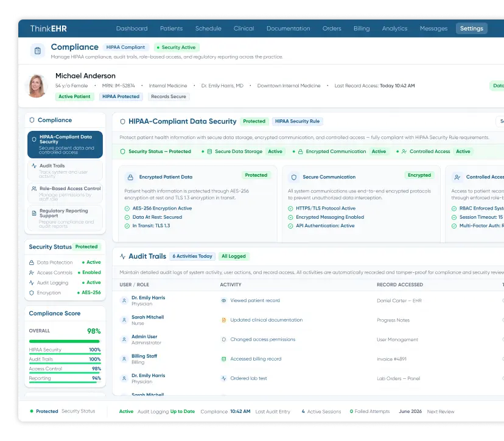Screen dimensions: 504x441
Task: Click the Security Status – Protected shield icon
Action: 122,152
